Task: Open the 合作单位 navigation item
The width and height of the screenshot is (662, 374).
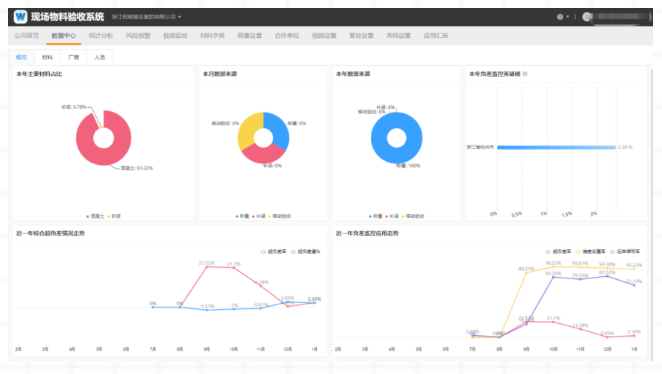Action: [287, 35]
